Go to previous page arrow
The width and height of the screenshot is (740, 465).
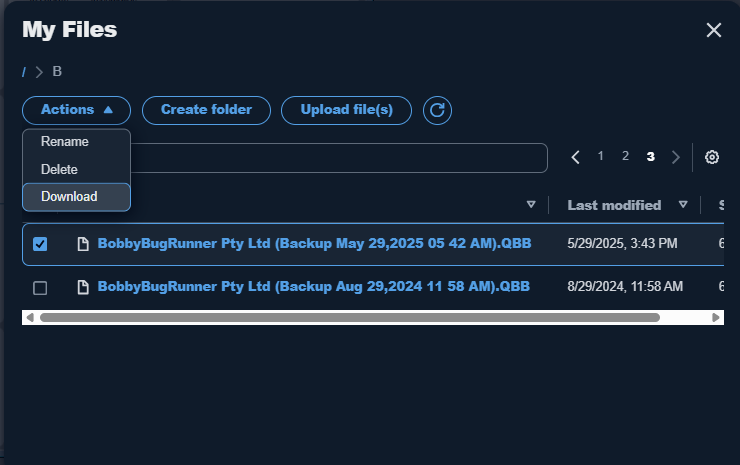tap(575, 157)
